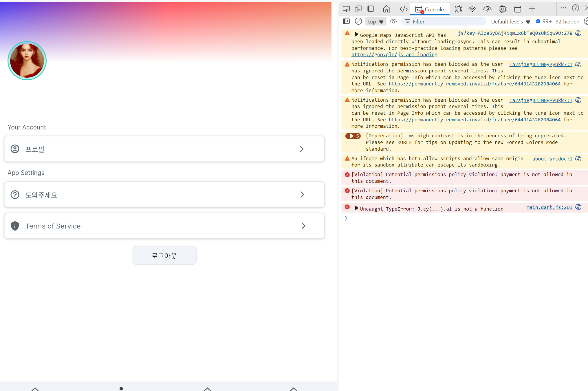Click the inspect element picker icon

(346, 9)
